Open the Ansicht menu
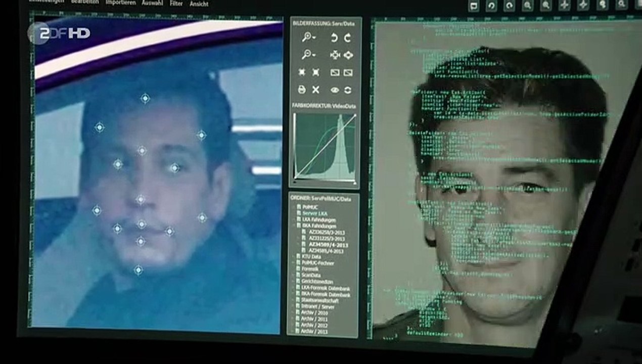The width and height of the screenshot is (642, 364). coord(199,4)
